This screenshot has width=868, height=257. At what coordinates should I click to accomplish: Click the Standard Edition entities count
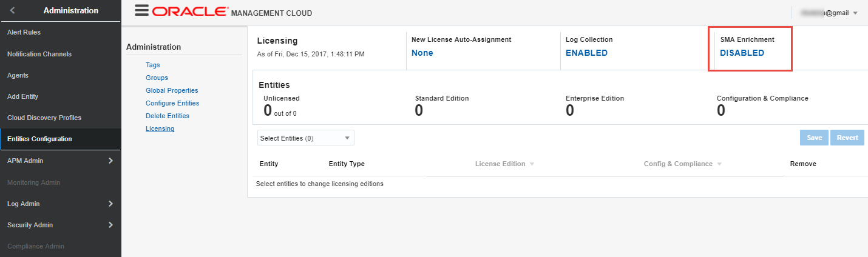point(419,110)
